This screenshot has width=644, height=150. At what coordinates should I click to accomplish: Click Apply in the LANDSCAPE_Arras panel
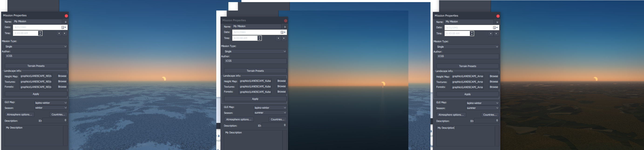coord(467,94)
